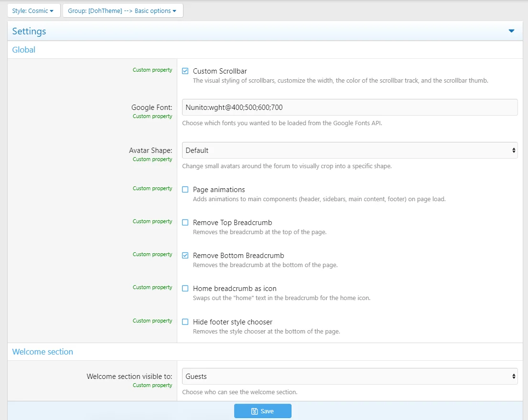Image resolution: width=528 pixels, height=420 pixels.
Task: Click the Hide footer style chooser label
Action: point(233,322)
